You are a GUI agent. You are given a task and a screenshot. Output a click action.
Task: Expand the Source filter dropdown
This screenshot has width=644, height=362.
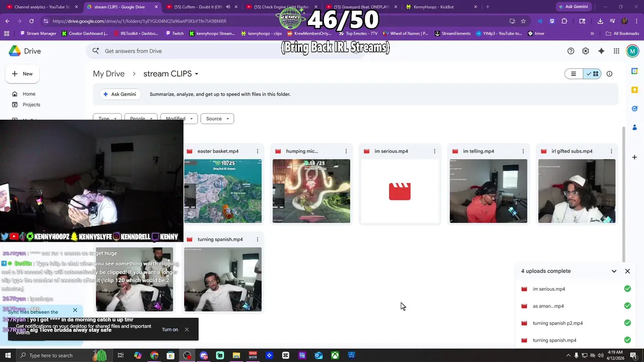[x=217, y=119]
